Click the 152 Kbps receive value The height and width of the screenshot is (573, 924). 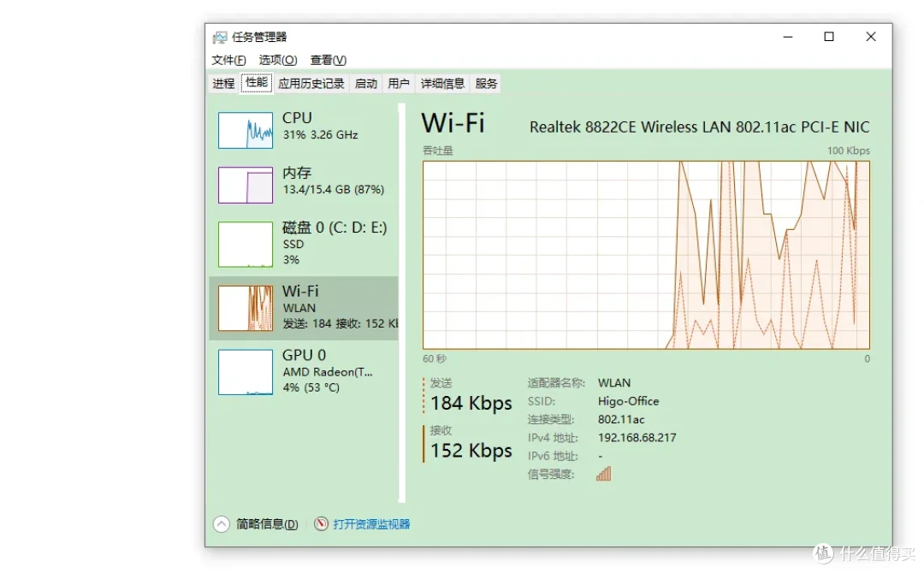[471, 451]
